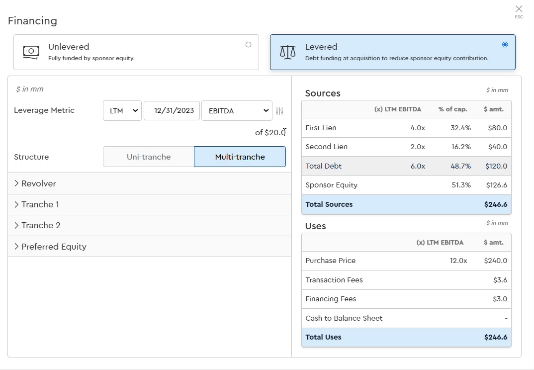Click the 6.0x Total Debt multiple

(x=418, y=166)
